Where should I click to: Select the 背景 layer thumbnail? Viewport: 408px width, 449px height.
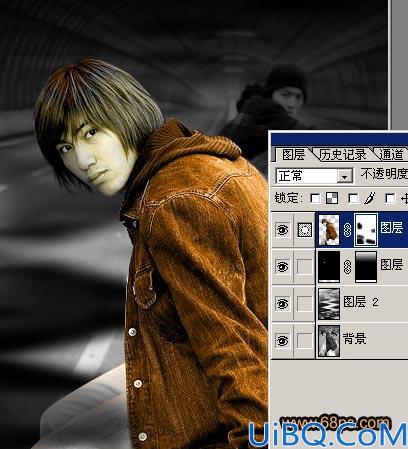point(329,341)
